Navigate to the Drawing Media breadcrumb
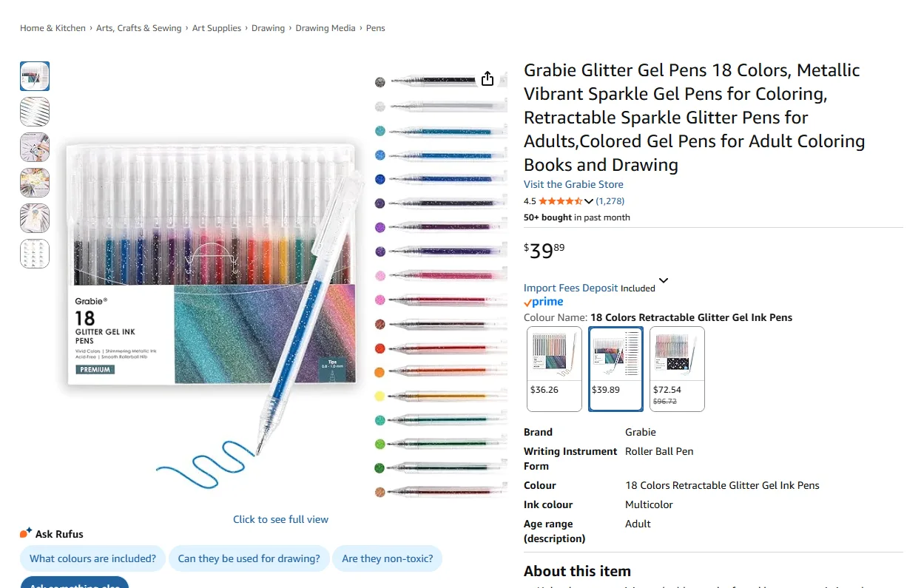Image resolution: width=921 pixels, height=588 pixels. (325, 27)
